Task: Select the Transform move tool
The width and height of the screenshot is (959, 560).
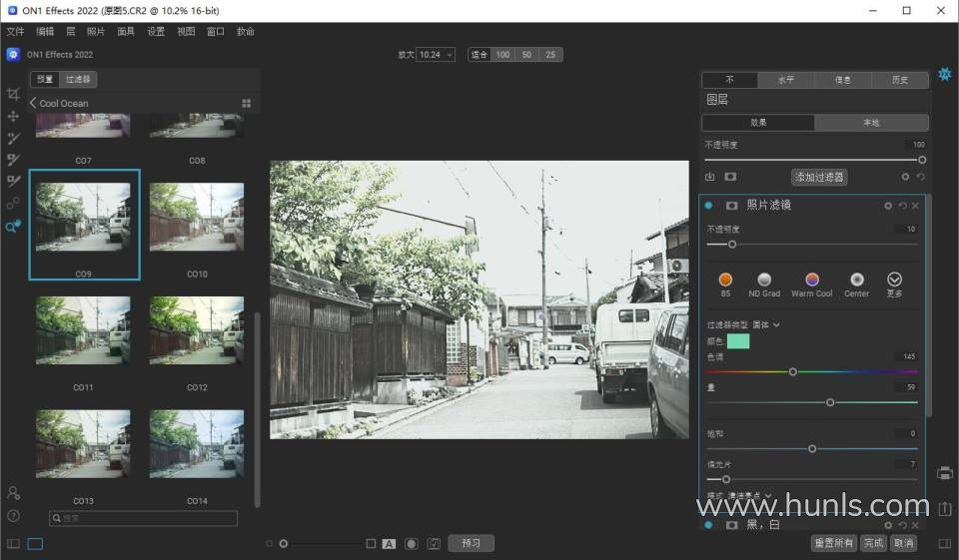Action: (13, 116)
